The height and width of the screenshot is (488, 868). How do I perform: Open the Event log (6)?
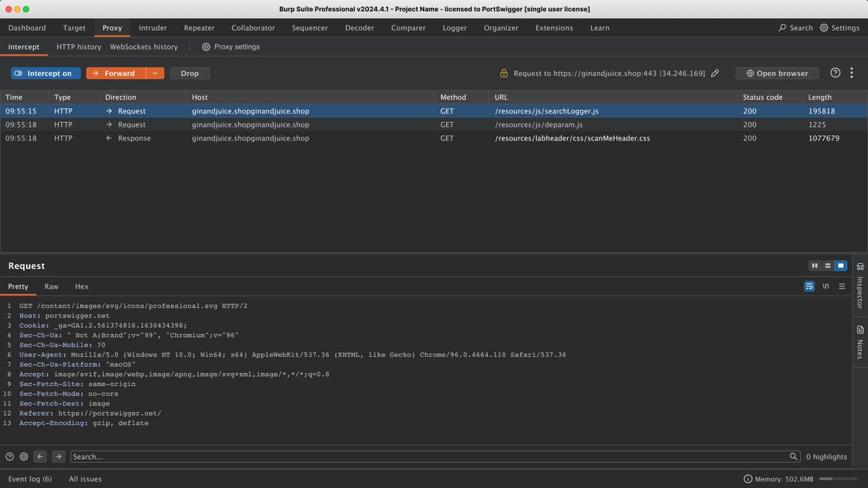(30, 479)
